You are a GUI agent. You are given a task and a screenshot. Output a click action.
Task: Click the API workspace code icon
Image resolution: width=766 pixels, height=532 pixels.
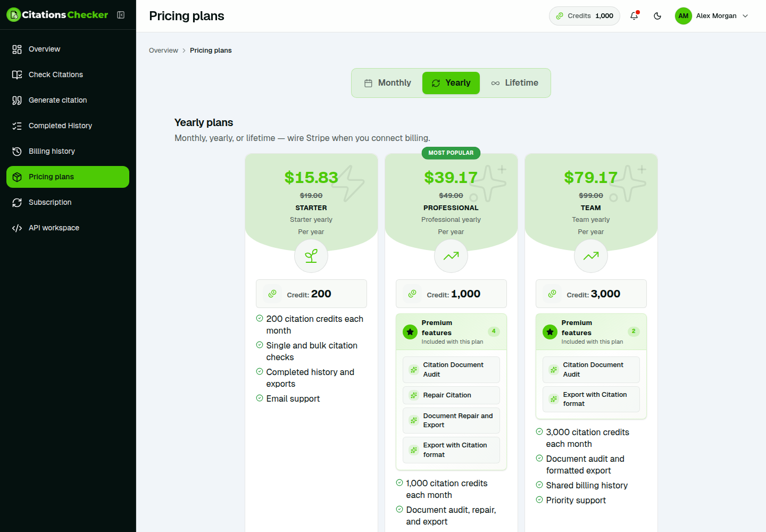coord(17,228)
